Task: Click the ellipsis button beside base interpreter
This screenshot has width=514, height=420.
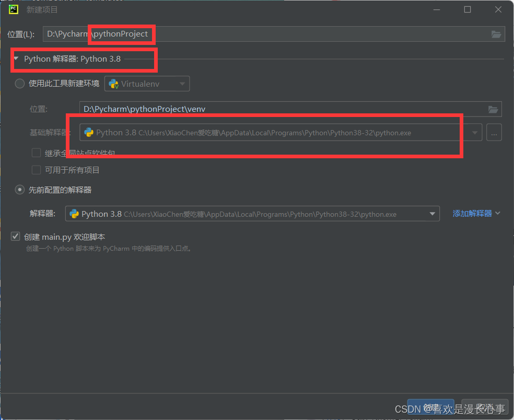Action: (x=494, y=133)
